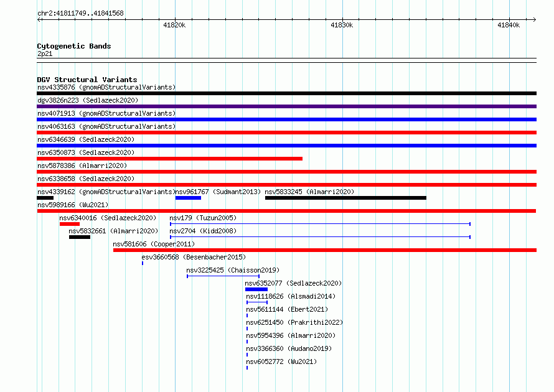Click small red bar under nsv6340016
The height and width of the screenshot is (392, 554).
[70, 224]
